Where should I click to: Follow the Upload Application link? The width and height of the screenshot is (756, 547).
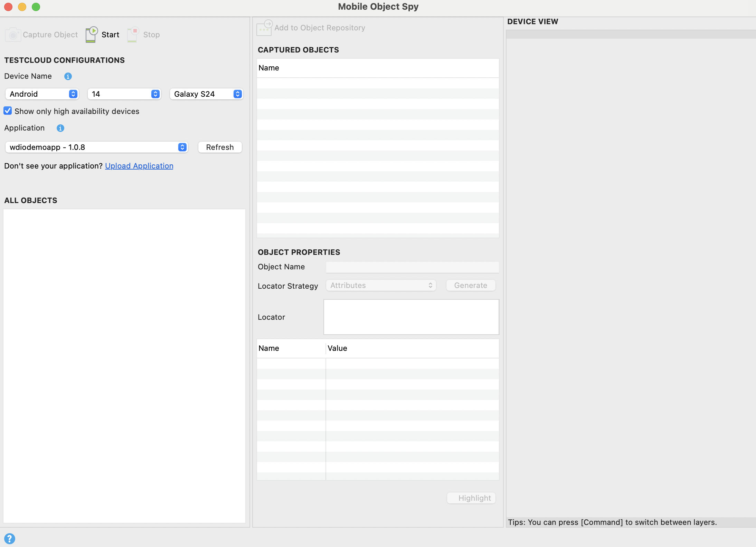coord(139,166)
